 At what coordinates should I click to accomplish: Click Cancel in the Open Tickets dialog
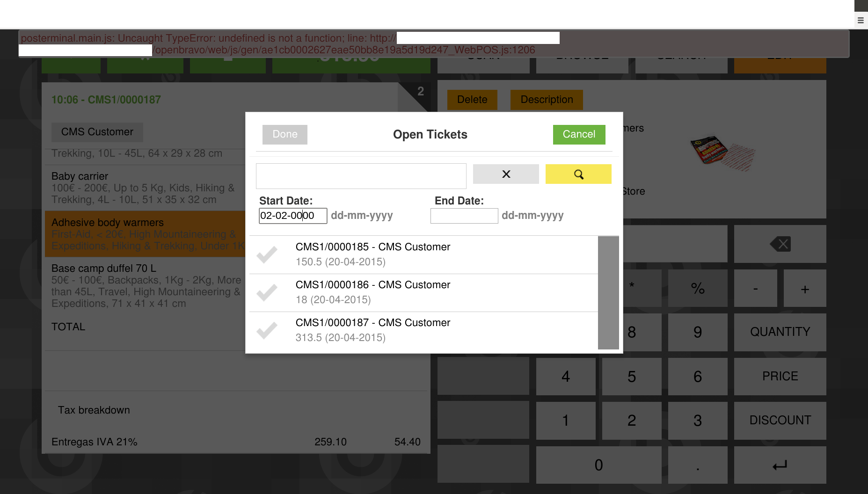pyautogui.click(x=578, y=134)
